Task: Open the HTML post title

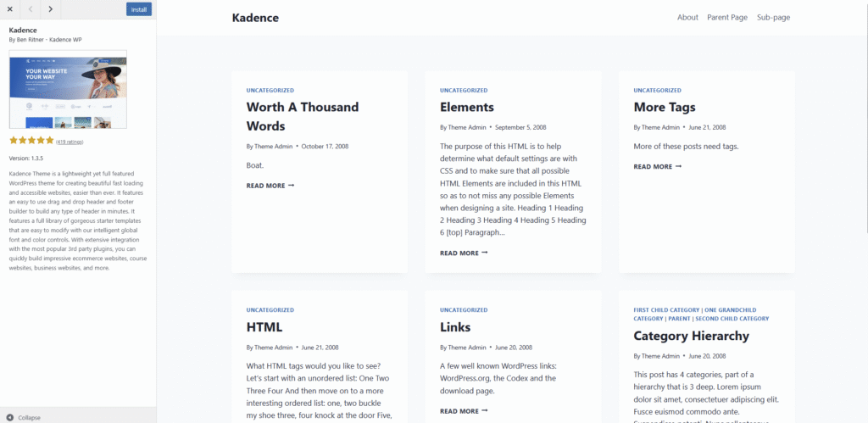Action: click(x=264, y=327)
